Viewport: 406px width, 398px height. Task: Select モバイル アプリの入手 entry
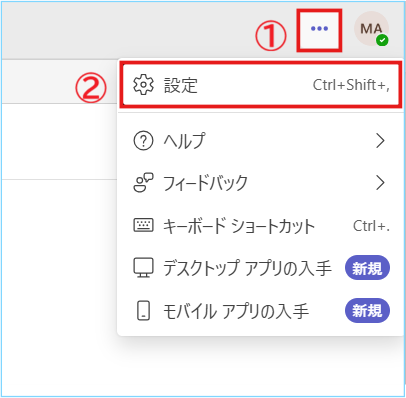click(x=261, y=310)
